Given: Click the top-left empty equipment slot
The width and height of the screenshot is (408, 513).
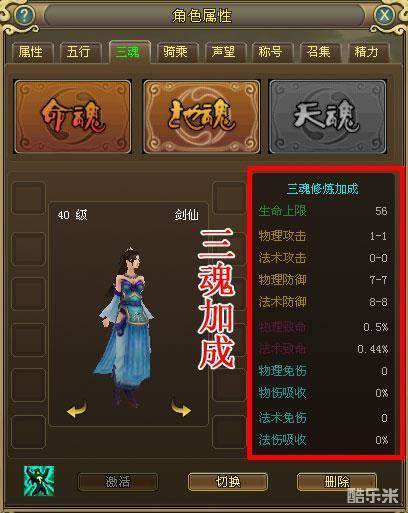Looking at the screenshot, I should (x=29, y=198).
